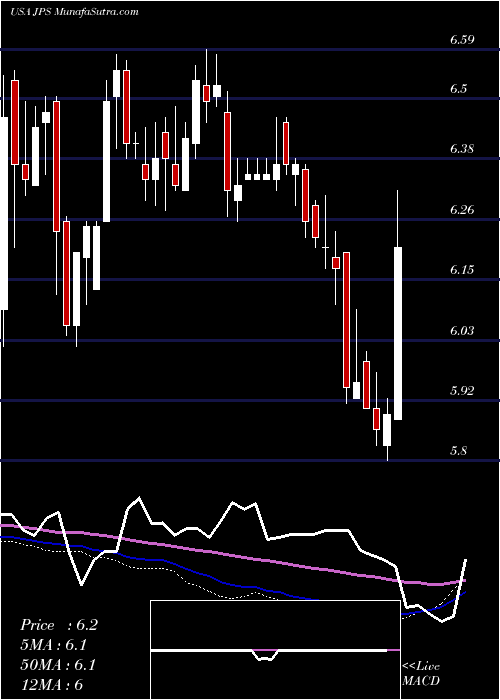Click the '5MA : 6.1' readout
Image resolution: width=500 pixels, height=700 pixels.
point(54,645)
